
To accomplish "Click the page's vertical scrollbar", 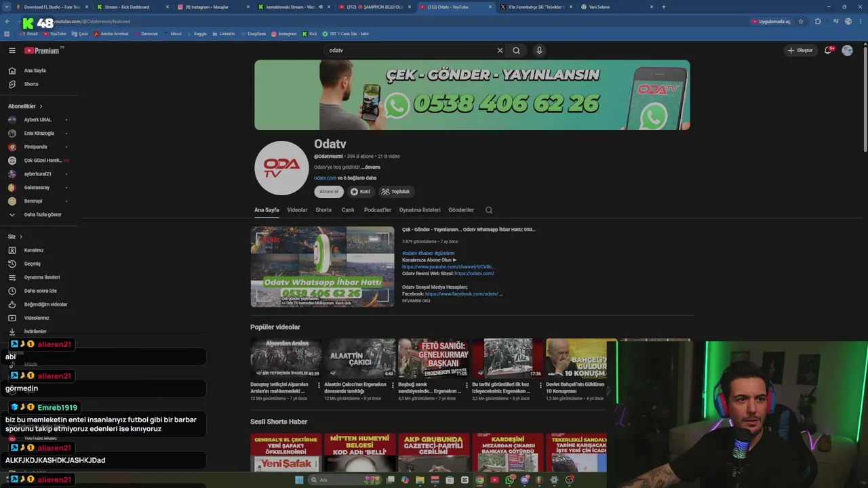I will [865, 98].
